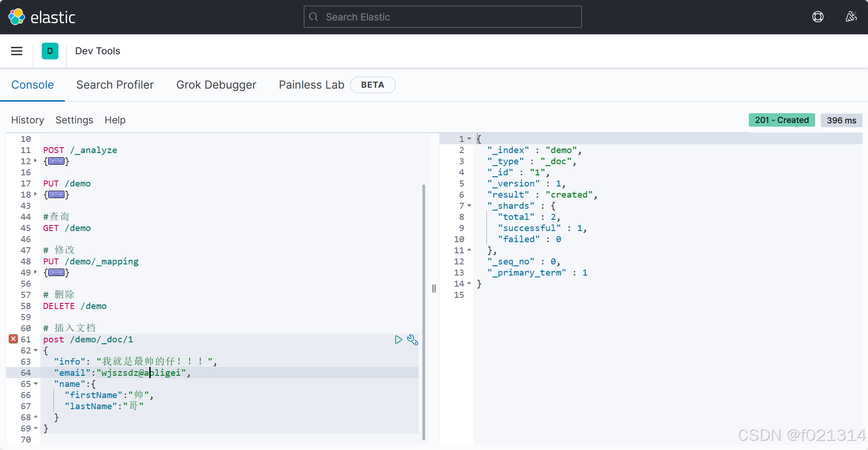Image resolution: width=868 pixels, height=450 pixels.
Task: Click the "total" : 2 response line
Action: tap(530, 217)
